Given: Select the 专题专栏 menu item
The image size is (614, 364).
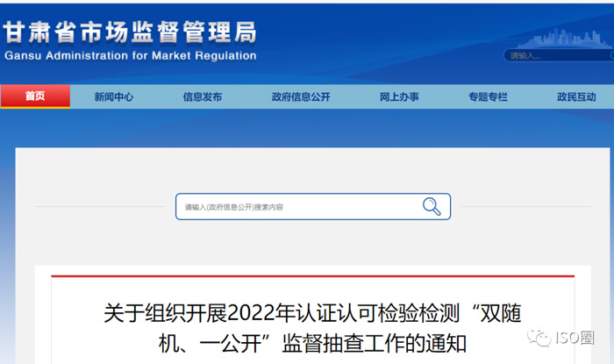Looking at the screenshot, I should coord(488,96).
